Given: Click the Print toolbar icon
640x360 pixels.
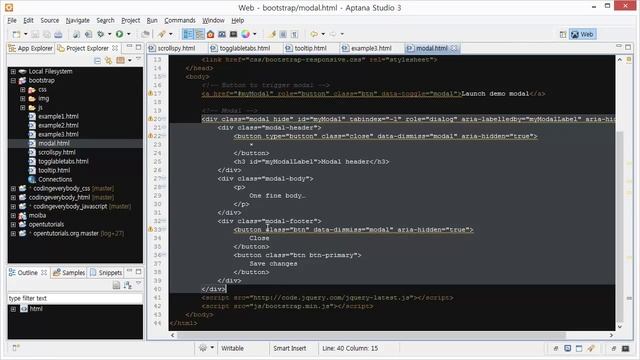Looking at the screenshot, I should [58, 34].
